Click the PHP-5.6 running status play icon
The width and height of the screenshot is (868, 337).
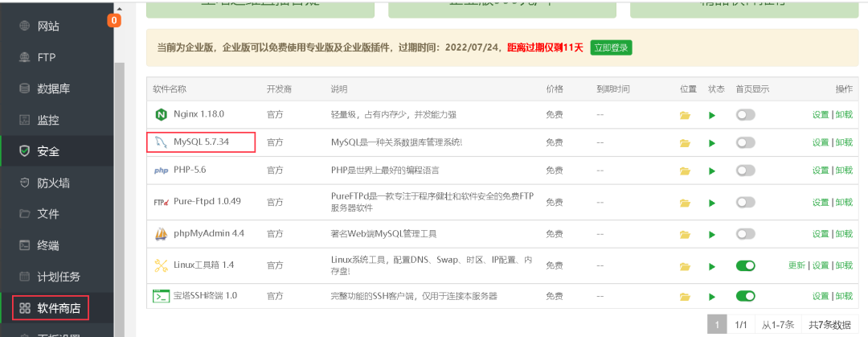click(x=712, y=171)
